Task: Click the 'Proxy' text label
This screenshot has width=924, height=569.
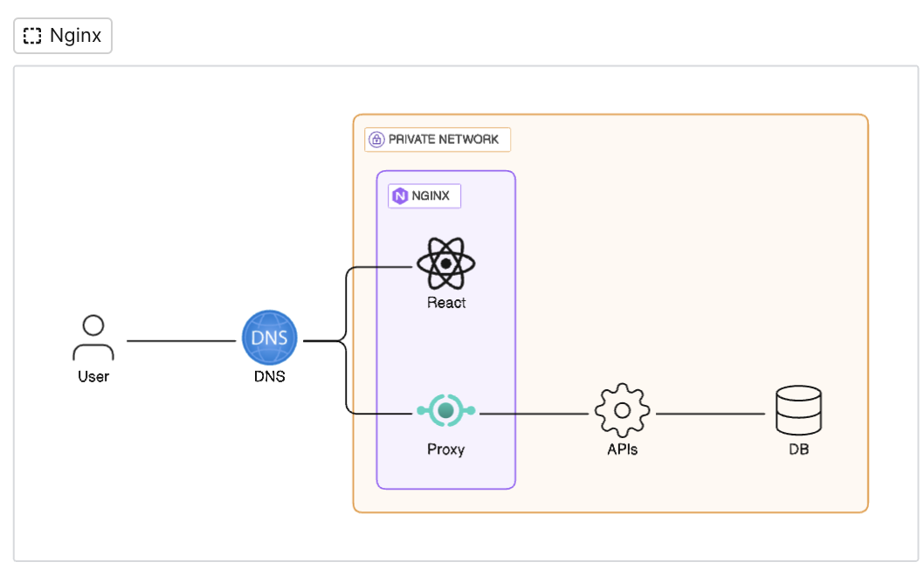Action: [x=446, y=449]
